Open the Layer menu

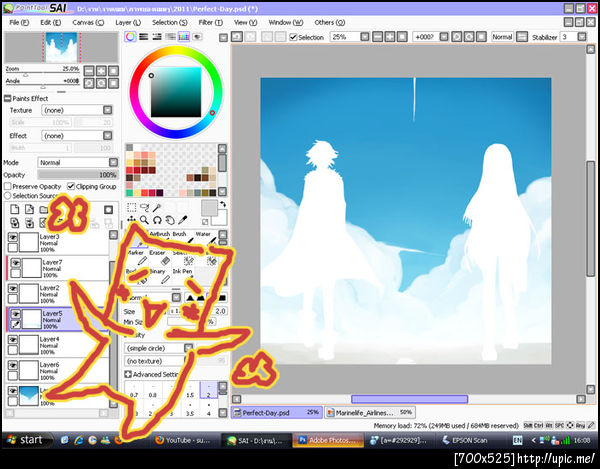(x=128, y=23)
